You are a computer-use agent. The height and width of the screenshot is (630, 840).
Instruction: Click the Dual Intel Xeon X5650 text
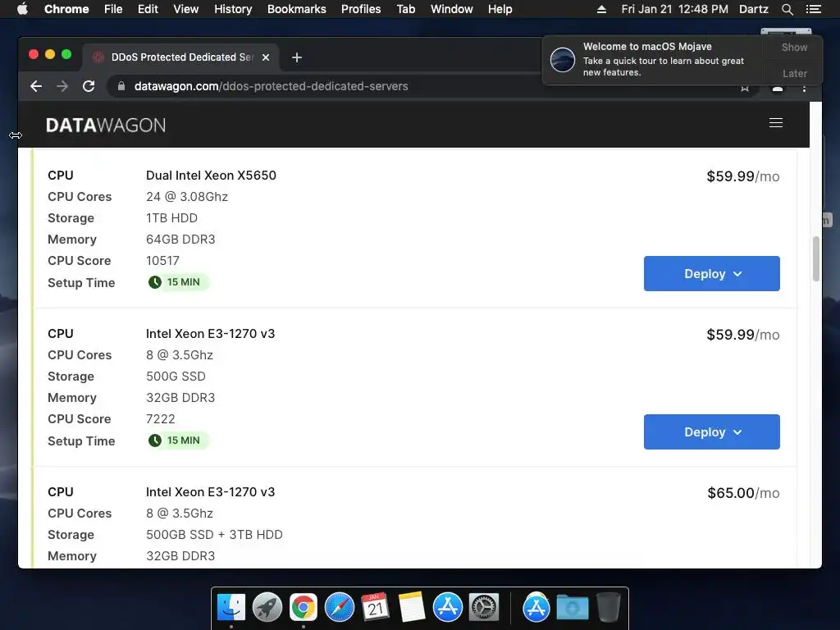211,176
